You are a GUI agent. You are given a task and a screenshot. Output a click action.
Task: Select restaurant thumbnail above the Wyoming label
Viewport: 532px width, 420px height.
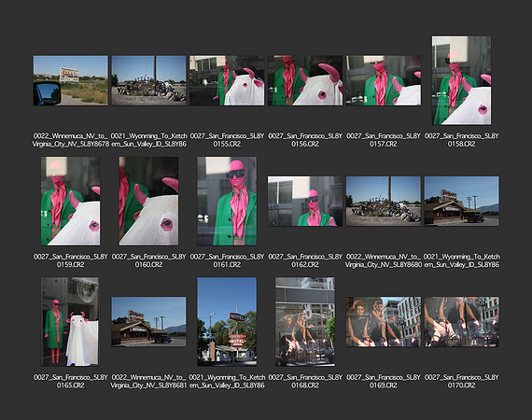(461, 202)
